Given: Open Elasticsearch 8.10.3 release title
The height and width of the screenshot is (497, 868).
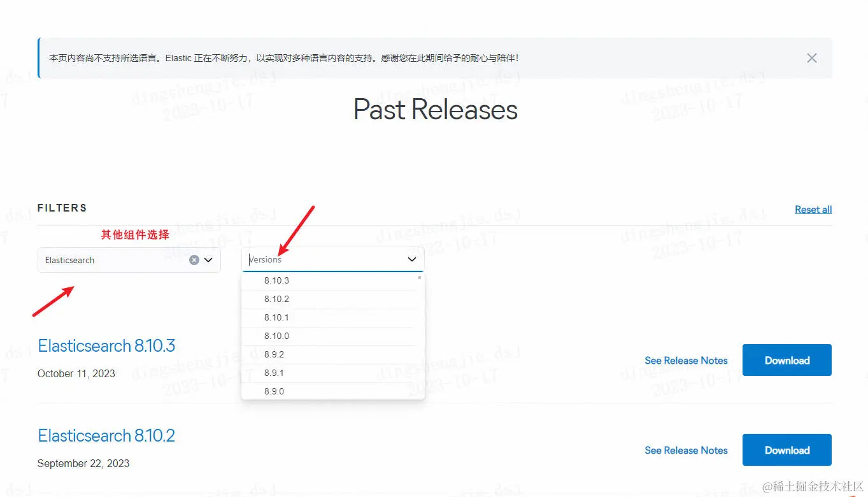Looking at the screenshot, I should (106, 346).
